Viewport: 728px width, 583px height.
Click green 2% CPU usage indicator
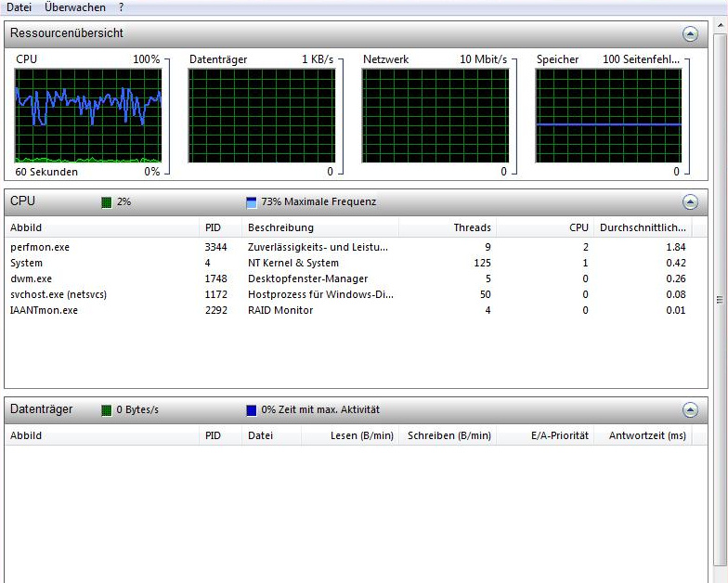106,202
